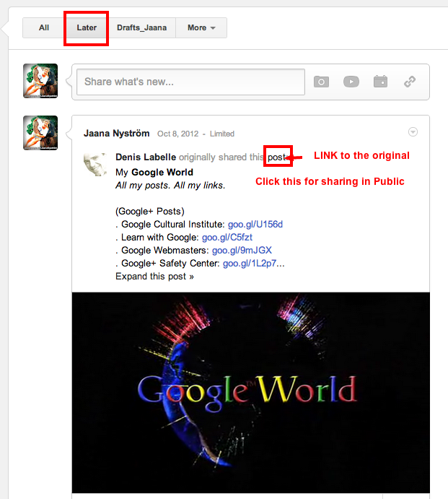Create an event from the share box
The height and width of the screenshot is (499, 448).
pos(380,82)
